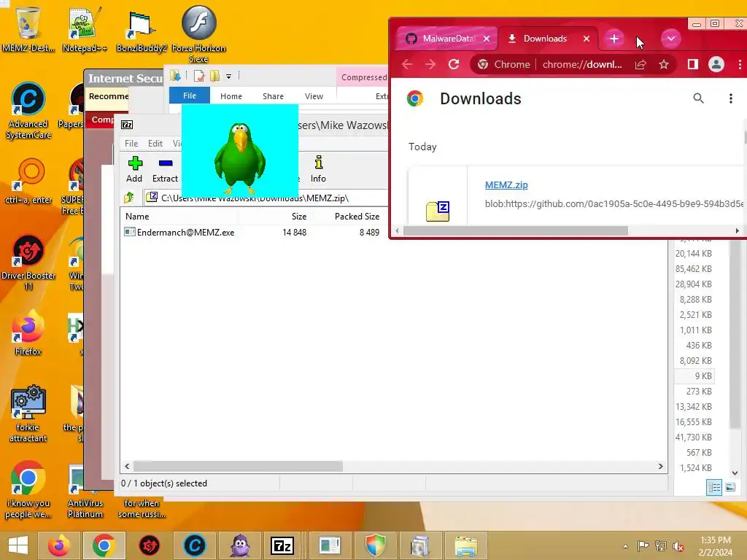The width and height of the screenshot is (747, 560).
Task: Open a new Chrome tab
Action: tap(614, 39)
